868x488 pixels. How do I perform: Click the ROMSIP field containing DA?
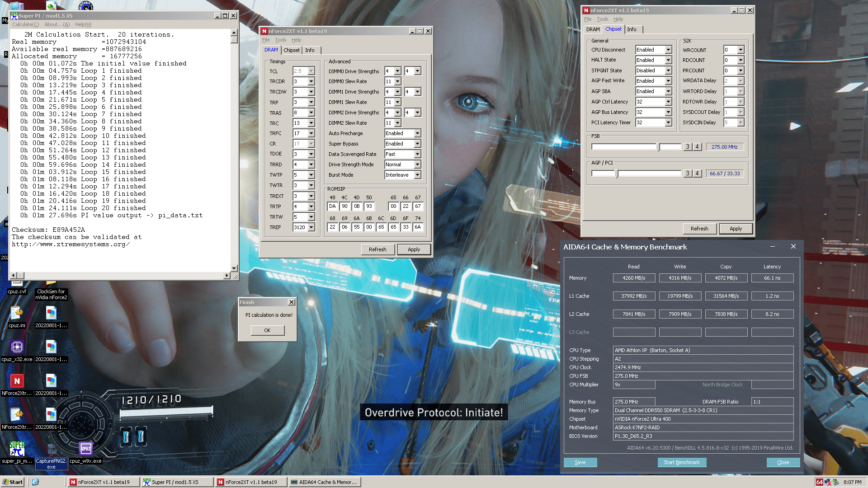332,206
